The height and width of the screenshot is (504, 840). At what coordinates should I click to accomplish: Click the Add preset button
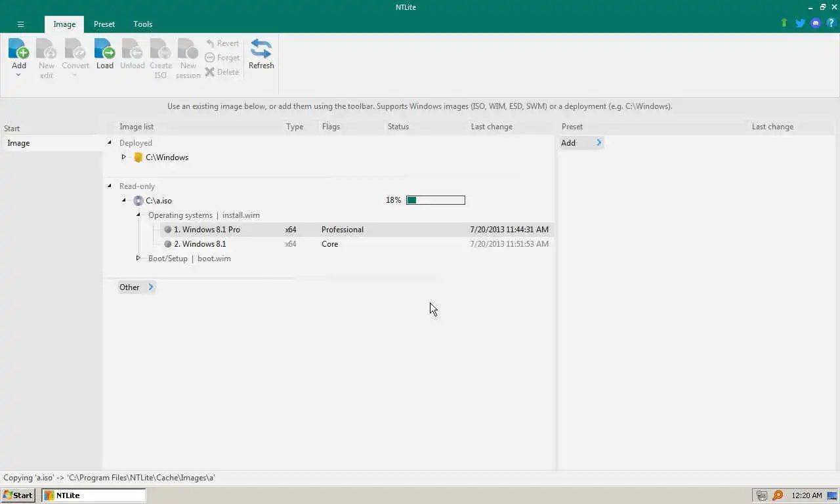click(x=581, y=142)
